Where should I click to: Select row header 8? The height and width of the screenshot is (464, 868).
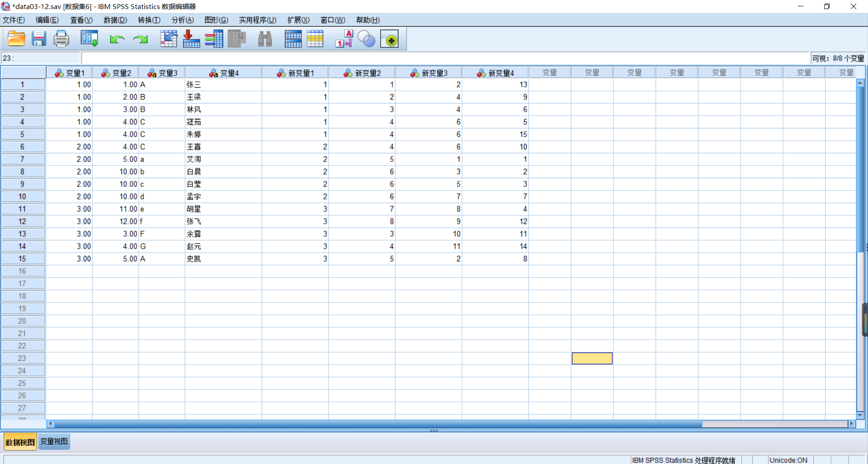tap(23, 171)
